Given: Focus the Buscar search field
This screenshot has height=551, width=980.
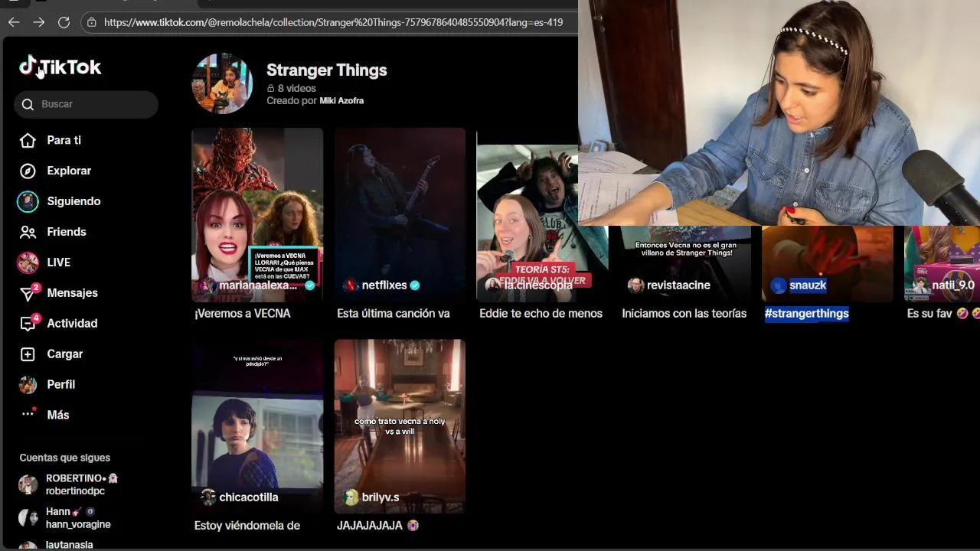Looking at the screenshot, I should (86, 104).
